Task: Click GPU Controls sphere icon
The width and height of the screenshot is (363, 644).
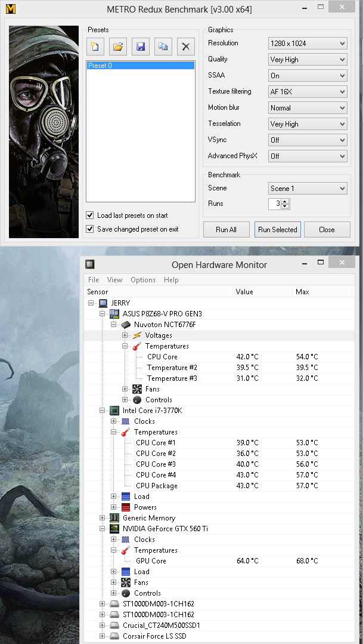Action: tap(126, 593)
